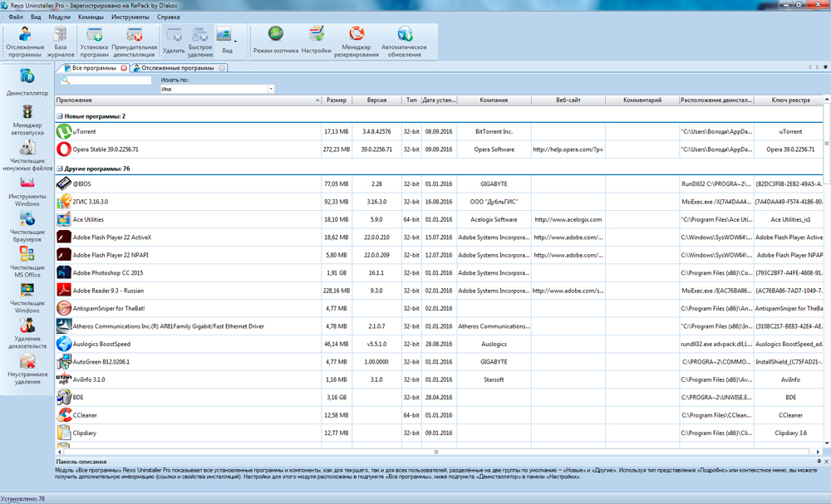The width and height of the screenshot is (831, 504).
Task: Open Чистильщик MS Office sidebar tool
Action: [x=27, y=262]
